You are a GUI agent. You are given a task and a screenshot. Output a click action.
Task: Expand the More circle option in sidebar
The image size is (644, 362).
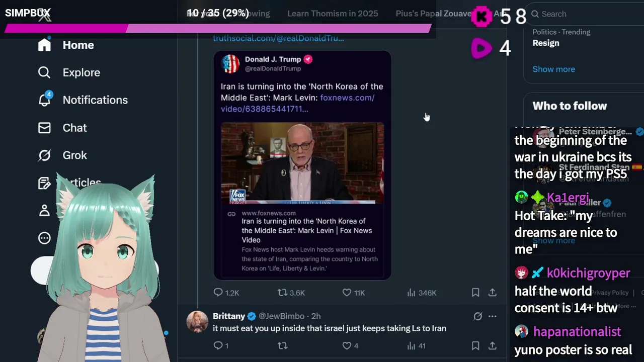(44, 238)
